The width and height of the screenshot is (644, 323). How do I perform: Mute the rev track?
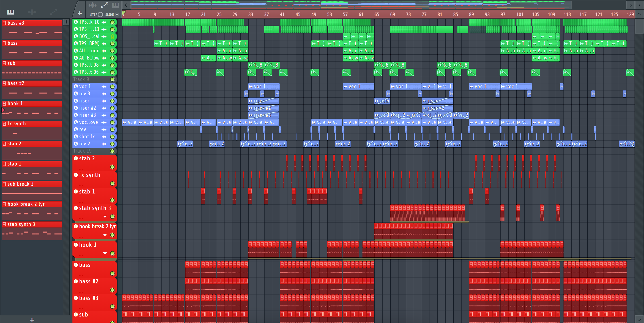coord(112,130)
